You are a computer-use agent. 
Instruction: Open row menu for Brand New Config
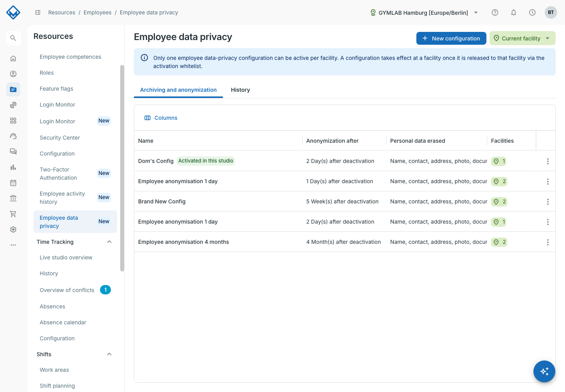547,201
